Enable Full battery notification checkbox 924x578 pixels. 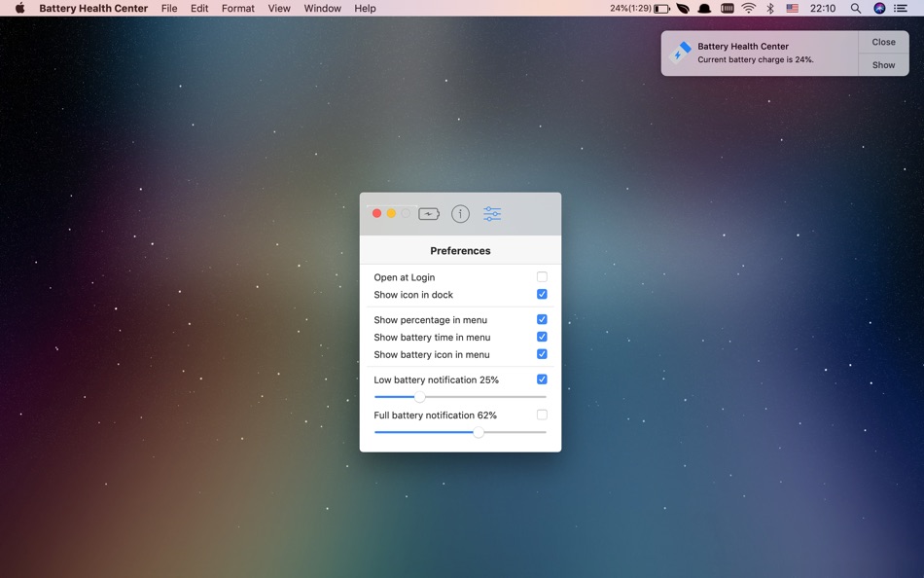click(x=542, y=415)
